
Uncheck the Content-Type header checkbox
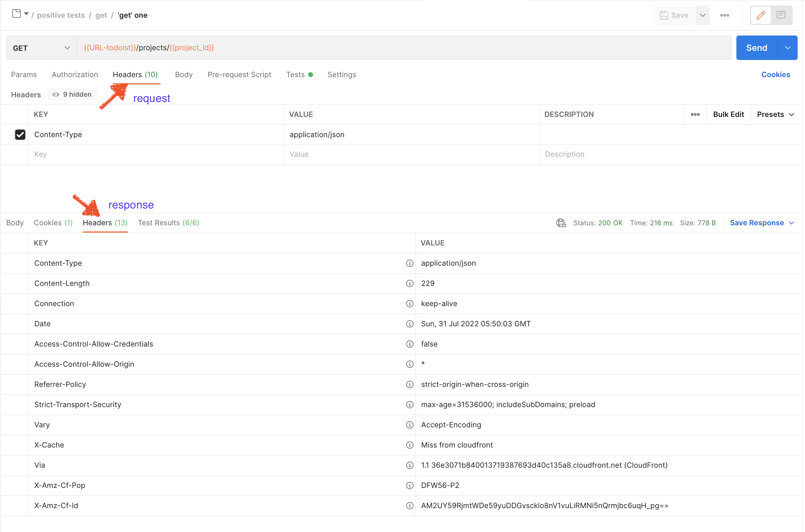click(20, 135)
